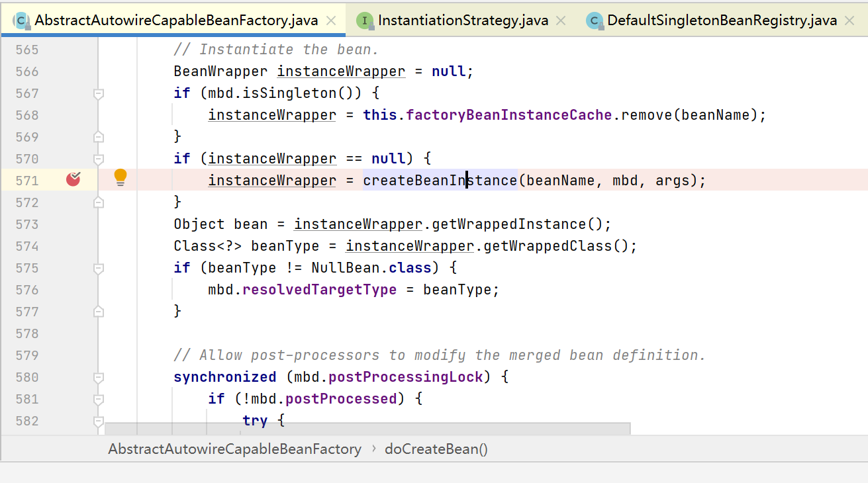Select AbstractAutowireCapableBeanFactory in the breadcrumb bar

[234, 449]
